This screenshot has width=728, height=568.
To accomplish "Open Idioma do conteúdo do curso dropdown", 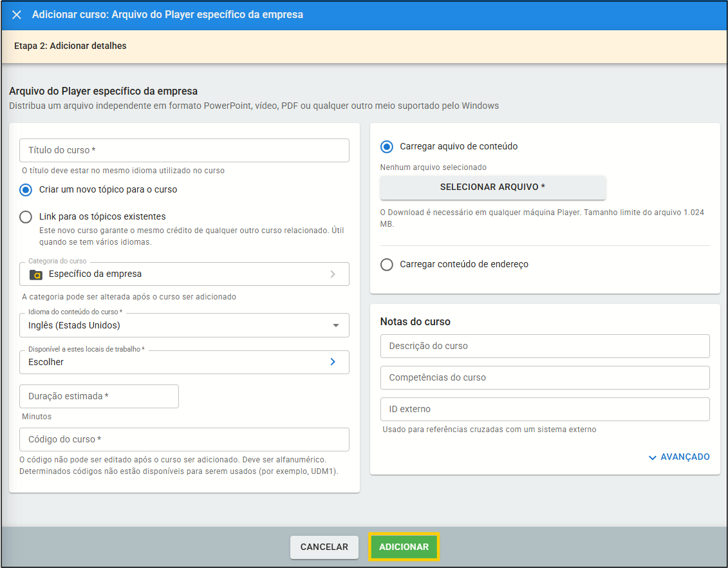I will click(x=184, y=325).
